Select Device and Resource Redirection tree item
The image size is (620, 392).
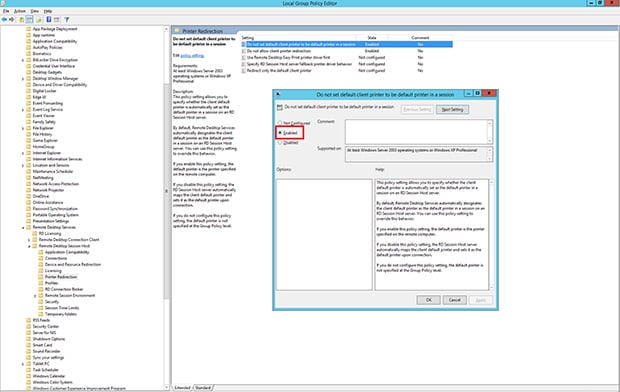pos(73,265)
